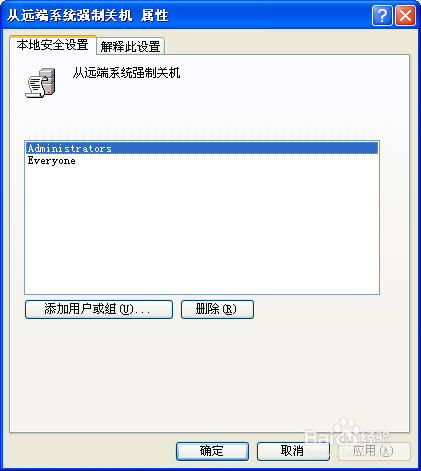Close the 属性 dialog with red X
The image size is (421, 471).
pyautogui.click(x=405, y=16)
